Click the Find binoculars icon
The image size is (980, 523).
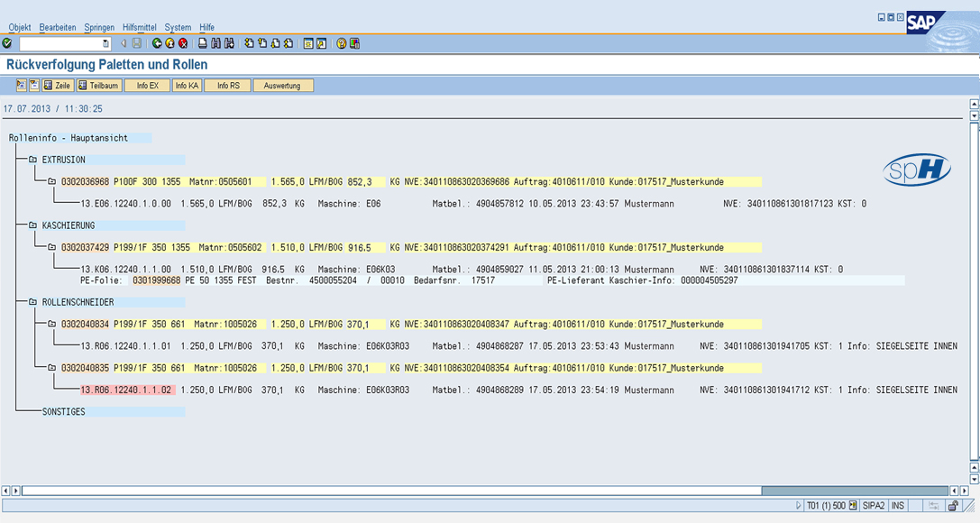216,43
